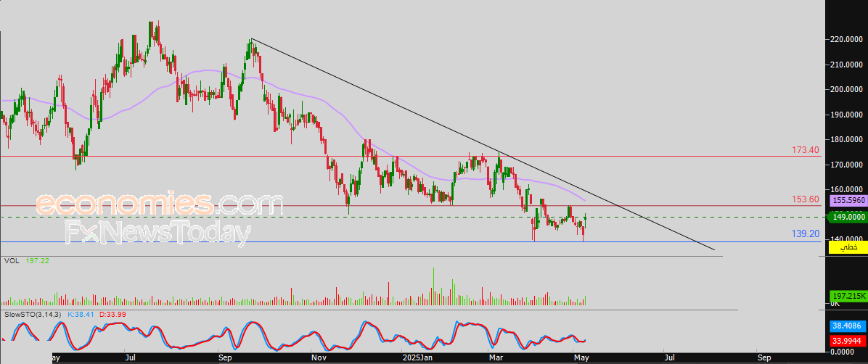Click the VOL indicator label
868x364 pixels.
coord(10,260)
